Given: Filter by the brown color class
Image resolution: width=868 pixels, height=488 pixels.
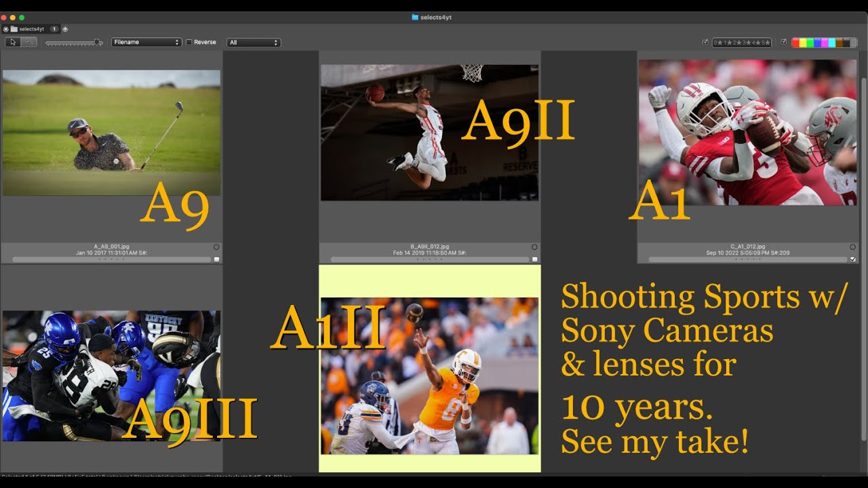Looking at the screenshot, I should 840,43.
